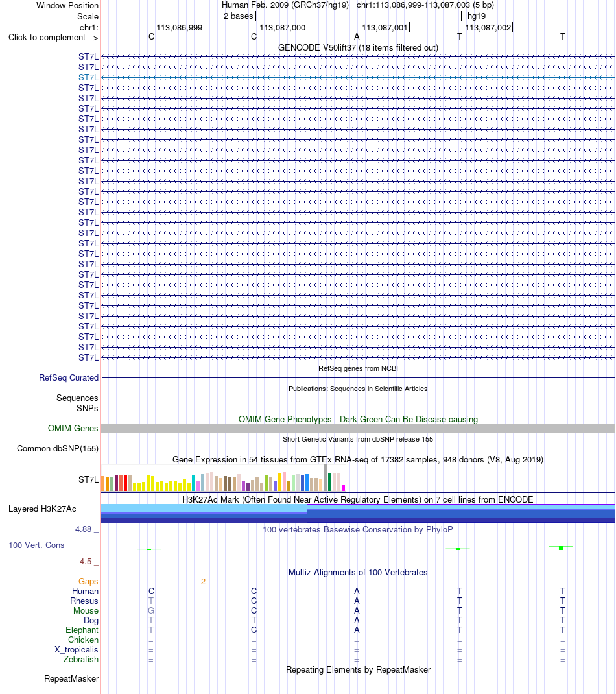
Task: Click the ST7L label beside the GTEx bar chart
Action: pos(88,480)
